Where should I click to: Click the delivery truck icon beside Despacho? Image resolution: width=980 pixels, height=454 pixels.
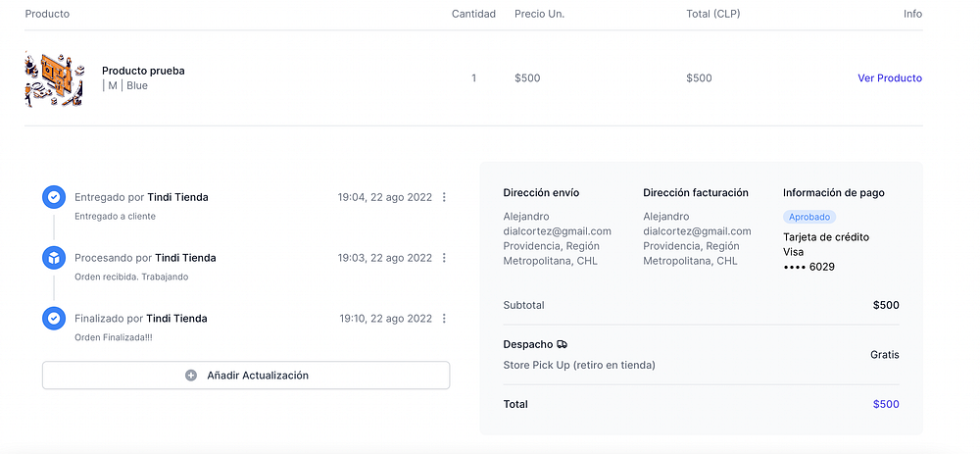[x=562, y=345]
